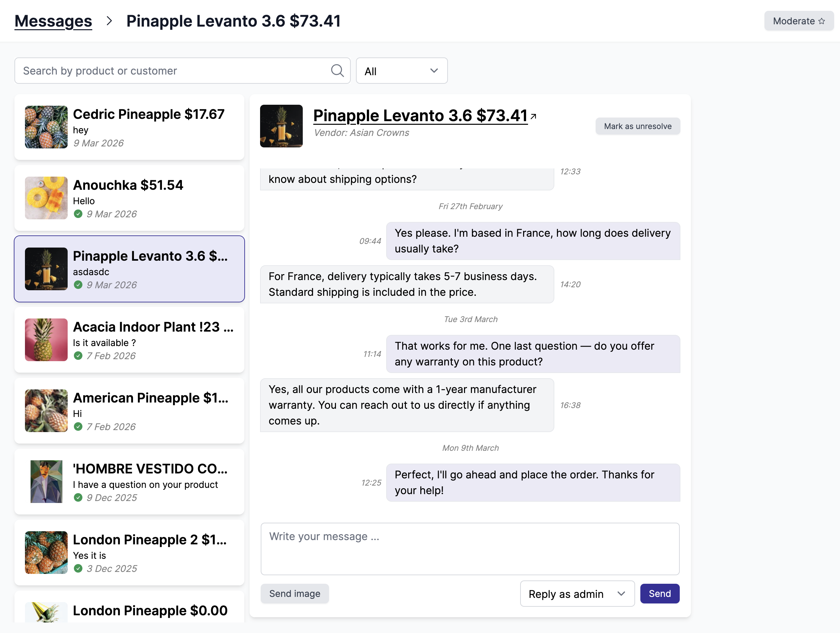The image size is (840, 633).
Task: Expand the Reply as admin dropdown
Action: [x=577, y=594]
